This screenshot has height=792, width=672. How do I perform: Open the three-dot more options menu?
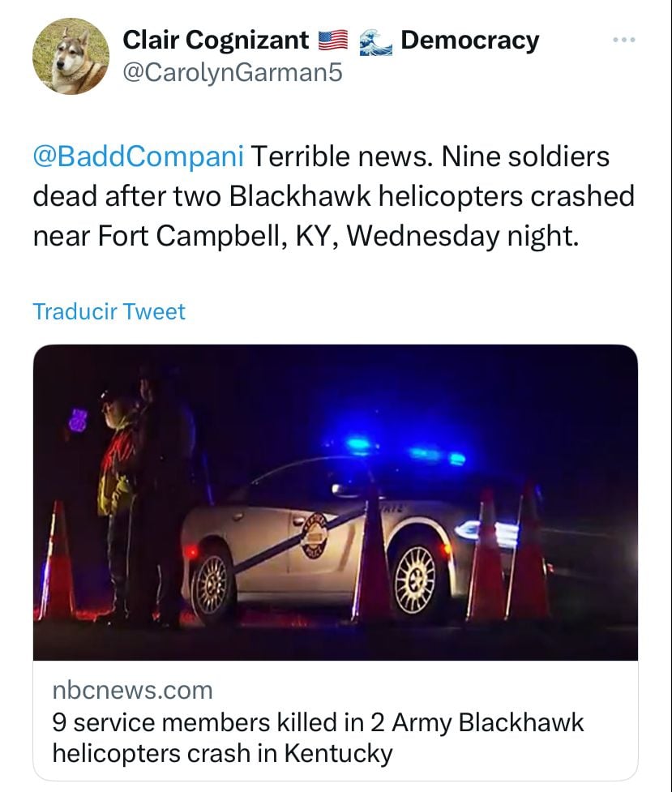coord(624,40)
